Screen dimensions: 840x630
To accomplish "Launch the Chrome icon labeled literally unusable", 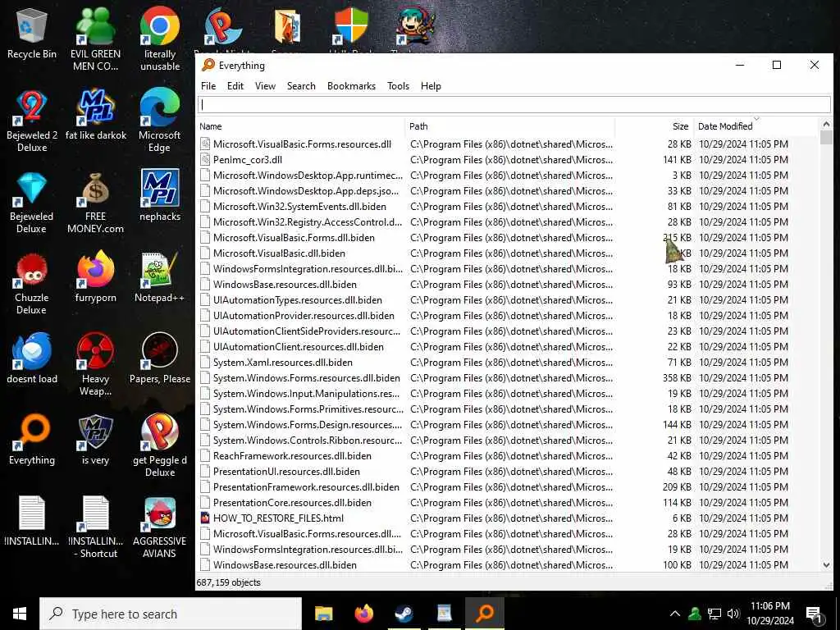I will point(160,39).
